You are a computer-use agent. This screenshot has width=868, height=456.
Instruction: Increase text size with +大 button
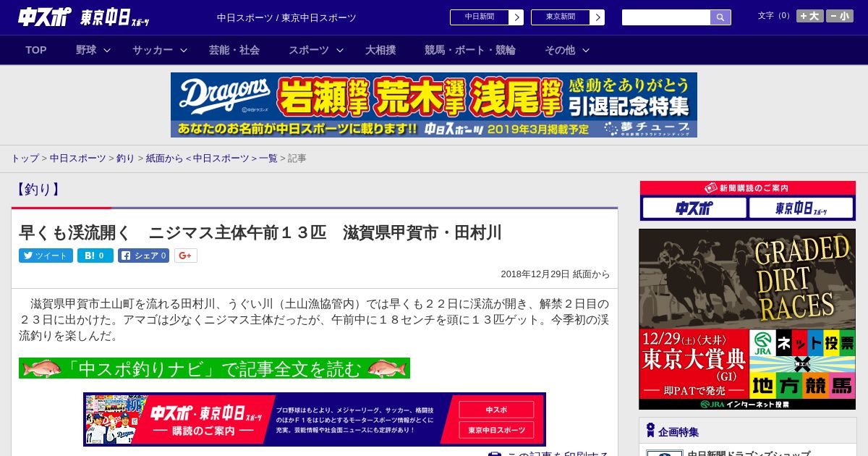(810, 16)
